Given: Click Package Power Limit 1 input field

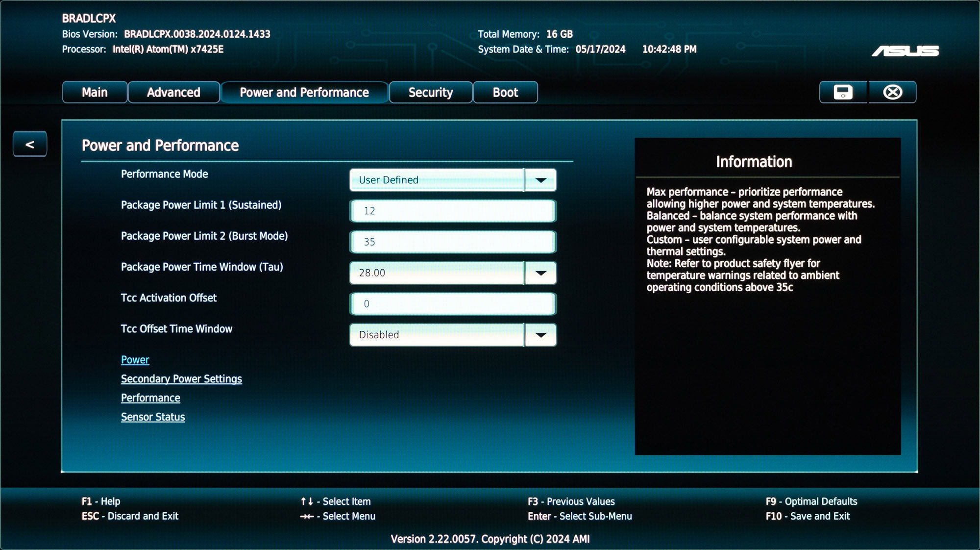Looking at the screenshot, I should point(452,210).
